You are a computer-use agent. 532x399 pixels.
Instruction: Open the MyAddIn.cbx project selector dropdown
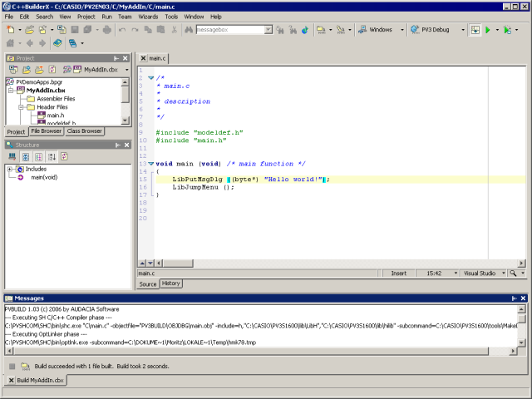[127, 70]
